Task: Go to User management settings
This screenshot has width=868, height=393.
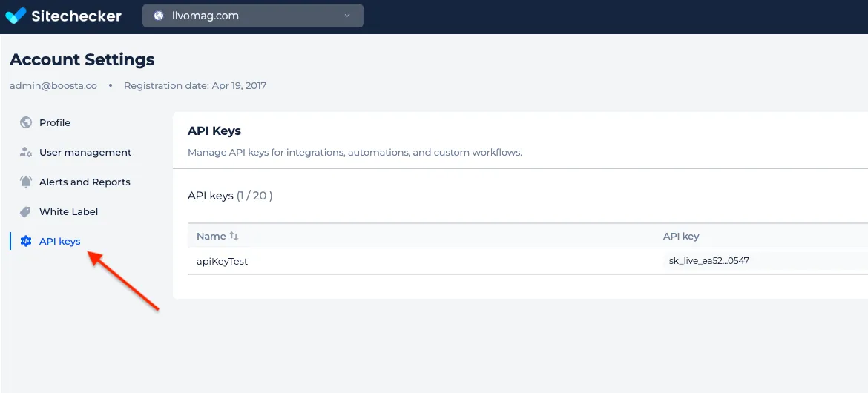Action: click(x=85, y=152)
